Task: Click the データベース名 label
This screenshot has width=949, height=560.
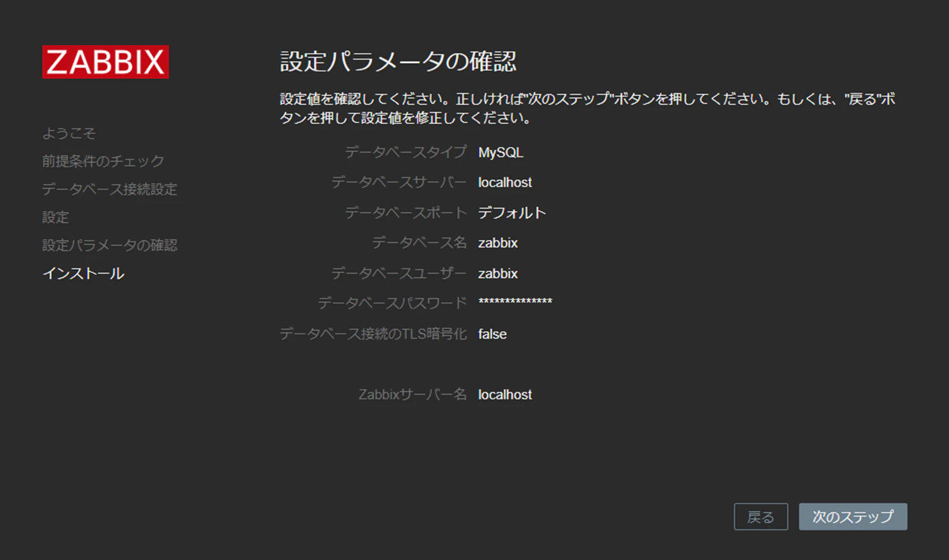Action: tap(419, 243)
